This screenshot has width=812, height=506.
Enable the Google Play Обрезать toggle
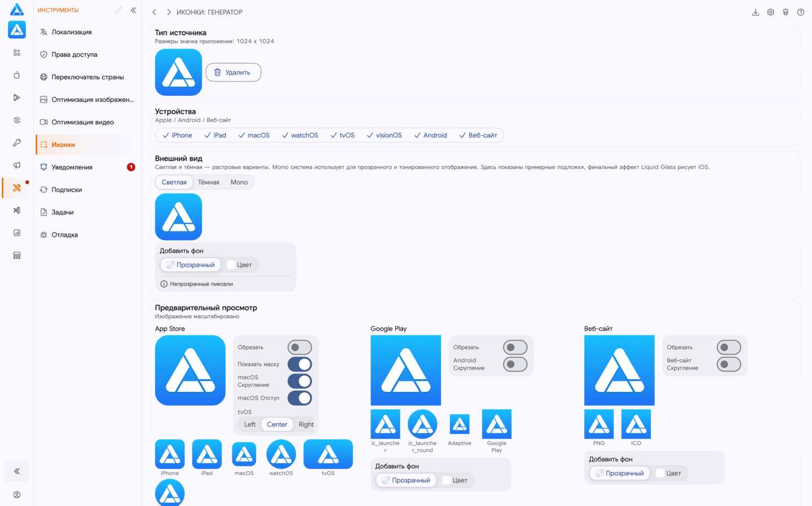(515, 347)
